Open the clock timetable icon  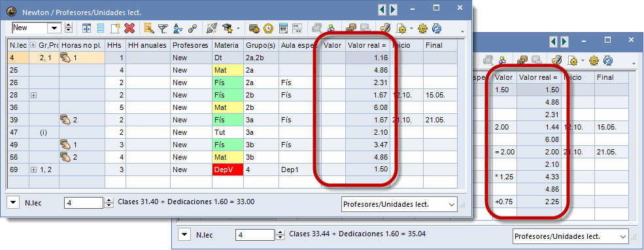coord(268,28)
